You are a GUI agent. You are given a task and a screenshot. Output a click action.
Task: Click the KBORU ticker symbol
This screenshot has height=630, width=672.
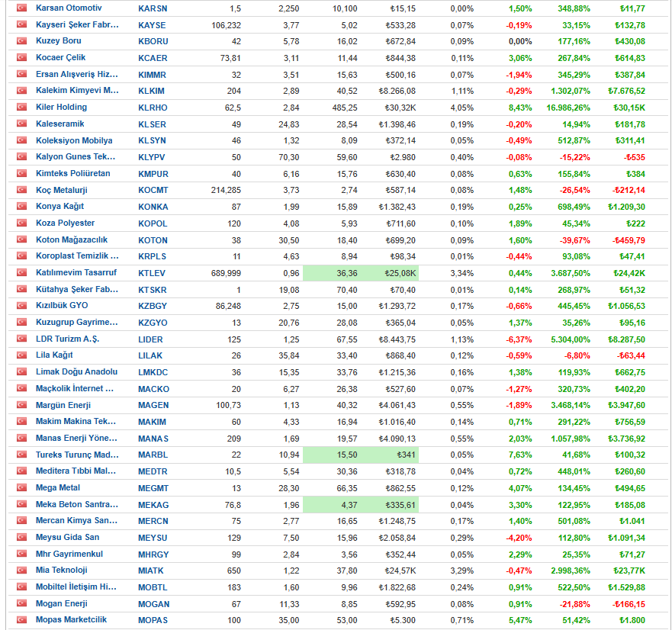point(153,42)
